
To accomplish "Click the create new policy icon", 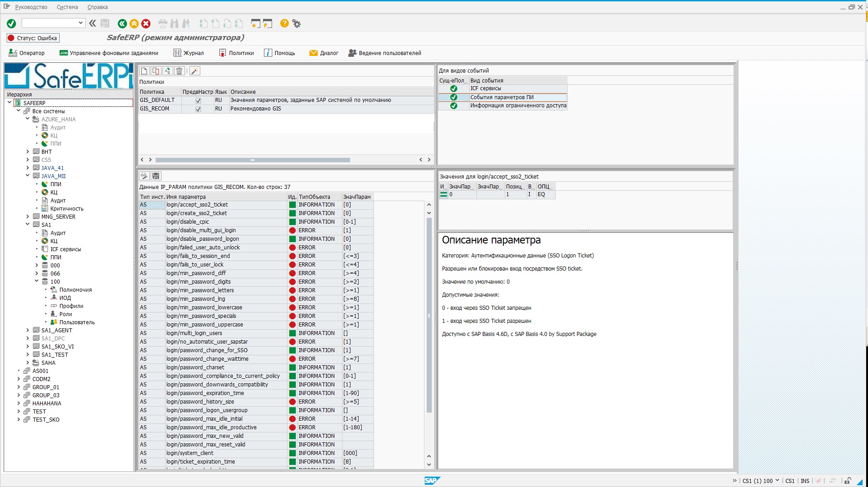I will tap(144, 71).
